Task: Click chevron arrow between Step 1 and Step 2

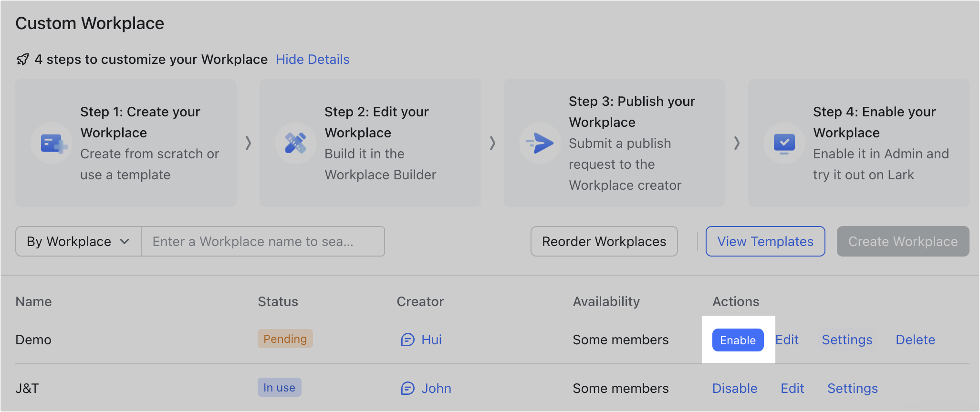Action: tap(248, 143)
